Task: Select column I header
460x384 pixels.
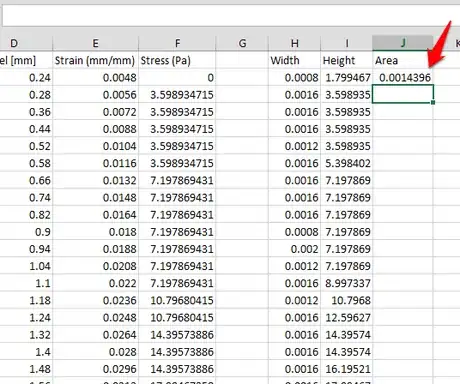Action: coord(347,43)
